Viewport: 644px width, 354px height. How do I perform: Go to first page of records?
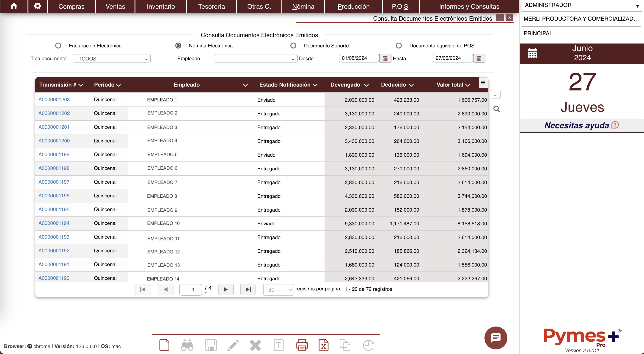[143, 289]
